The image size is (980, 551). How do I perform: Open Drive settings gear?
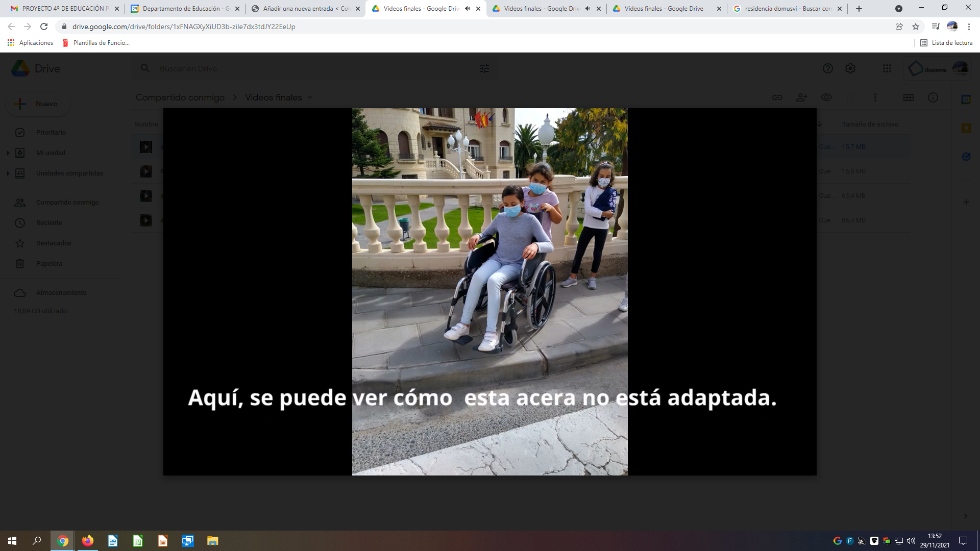(x=850, y=68)
